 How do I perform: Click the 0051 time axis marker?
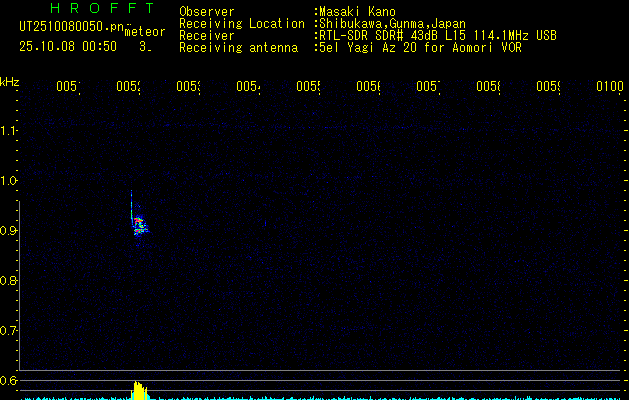pos(68,87)
